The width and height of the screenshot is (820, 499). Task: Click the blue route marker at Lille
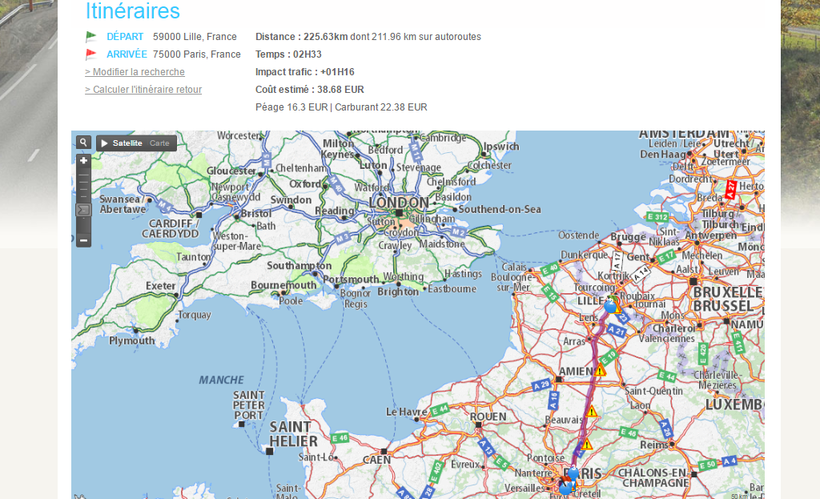[x=610, y=307]
